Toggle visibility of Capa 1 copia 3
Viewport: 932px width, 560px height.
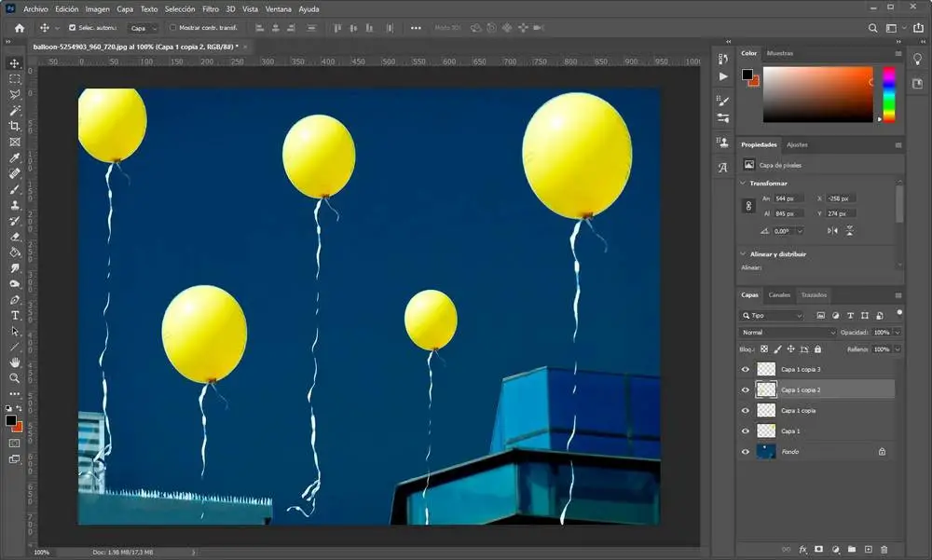[x=745, y=369]
